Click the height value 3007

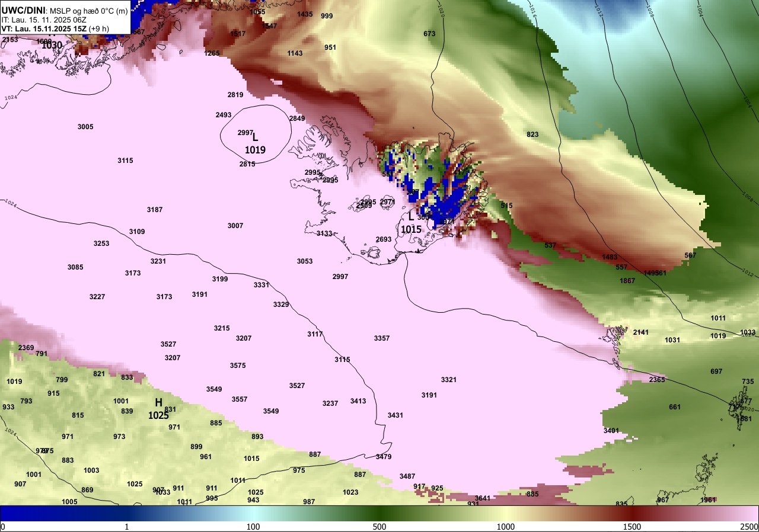point(235,226)
